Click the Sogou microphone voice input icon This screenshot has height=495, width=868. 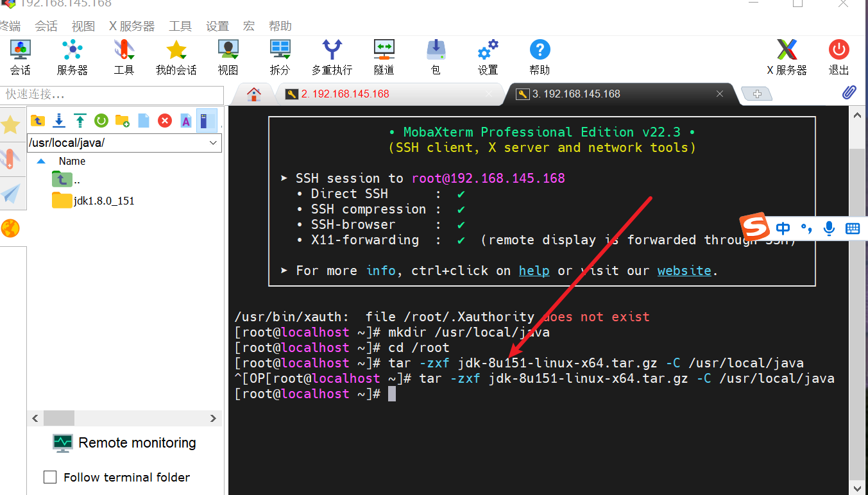[829, 228]
